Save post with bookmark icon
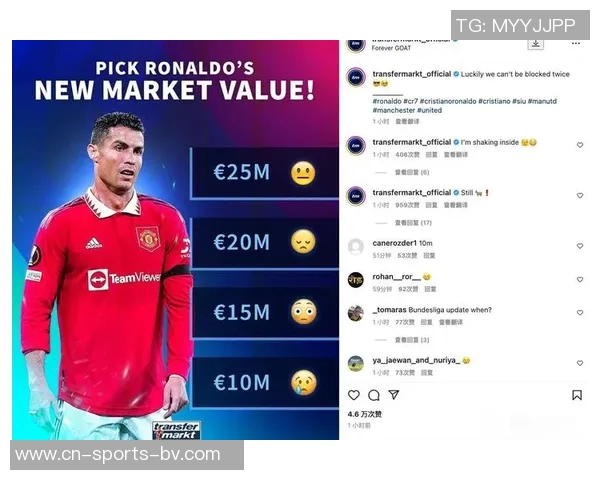Viewport: 600px width, 480px height. [x=577, y=395]
